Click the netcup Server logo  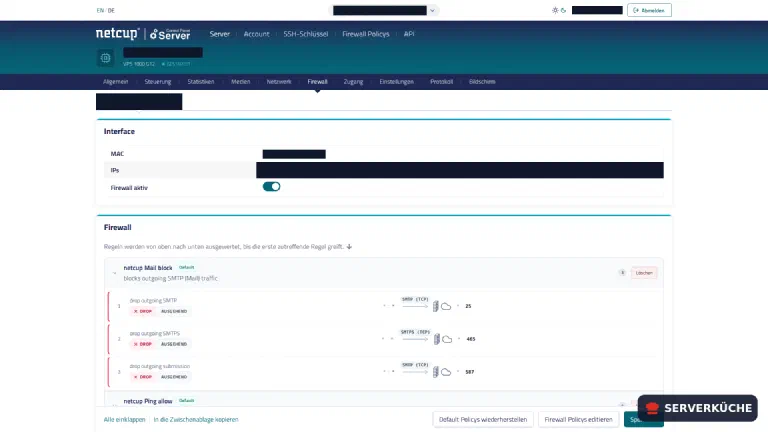tap(143, 34)
